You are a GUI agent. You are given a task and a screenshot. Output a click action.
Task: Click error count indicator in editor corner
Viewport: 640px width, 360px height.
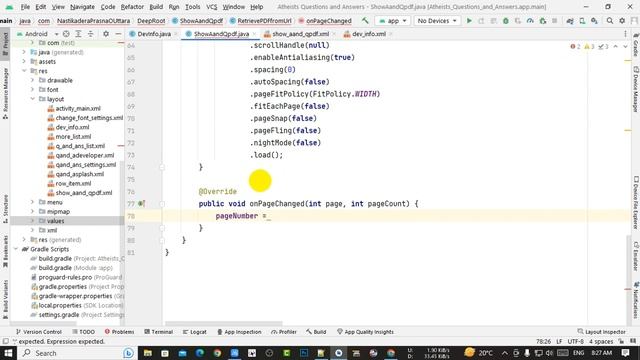(575, 47)
